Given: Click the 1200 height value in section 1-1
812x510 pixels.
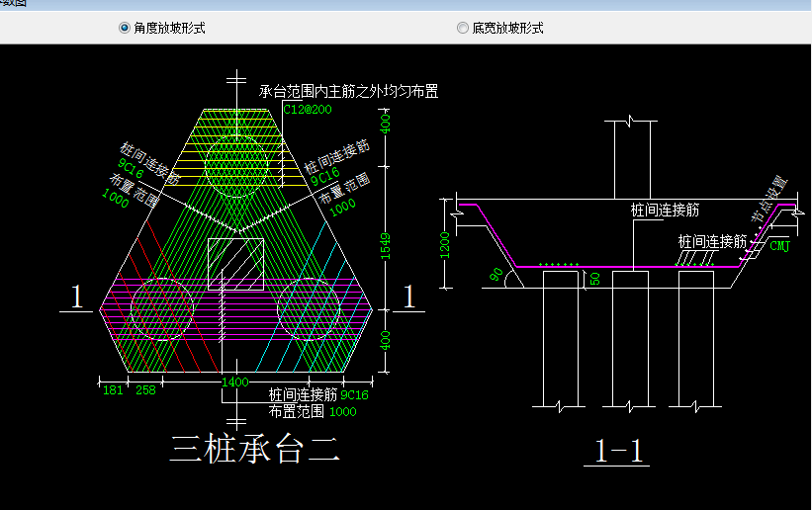Looking at the screenshot, I should pos(445,245).
